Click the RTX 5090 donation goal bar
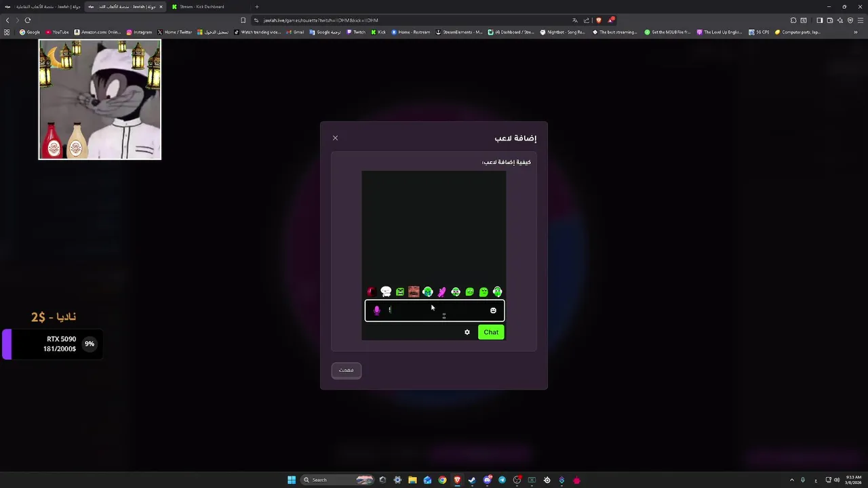Image resolution: width=868 pixels, height=488 pixels. click(x=53, y=344)
